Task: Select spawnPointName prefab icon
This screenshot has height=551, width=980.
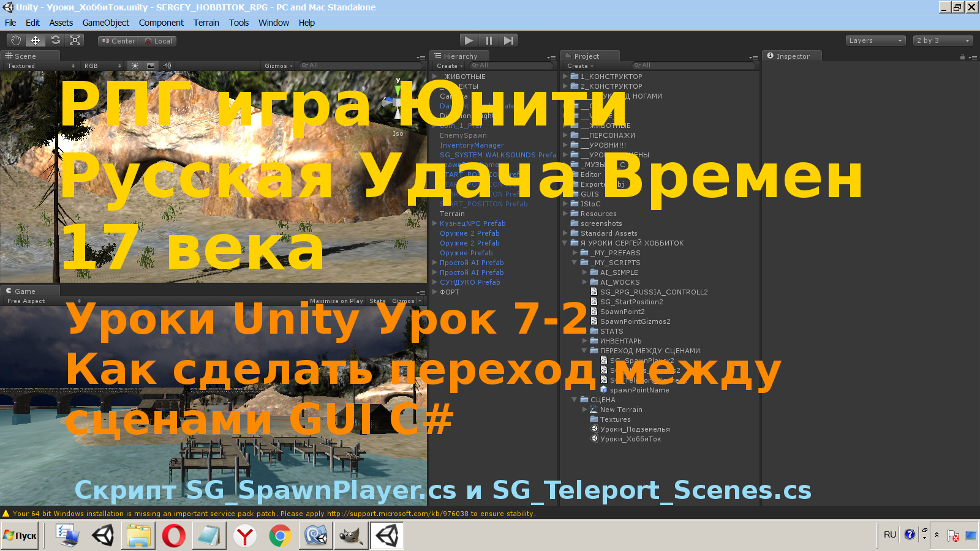Action: coord(604,390)
